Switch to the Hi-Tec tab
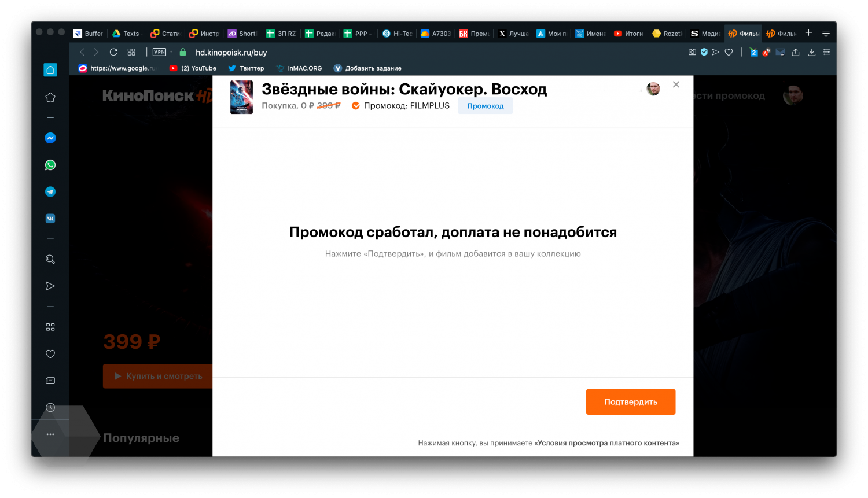The height and width of the screenshot is (498, 868). pyautogui.click(x=397, y=34)
